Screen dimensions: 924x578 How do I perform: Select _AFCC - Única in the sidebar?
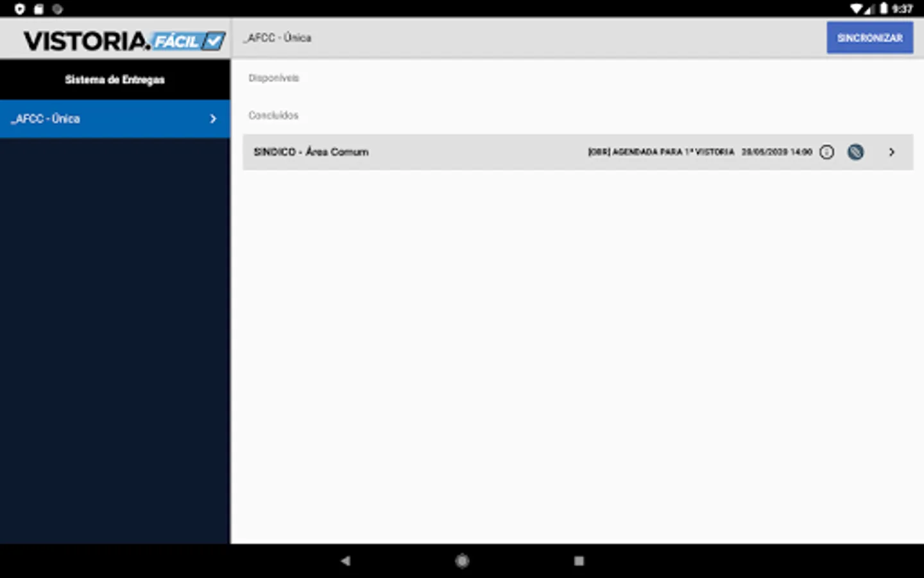point(115,119)
